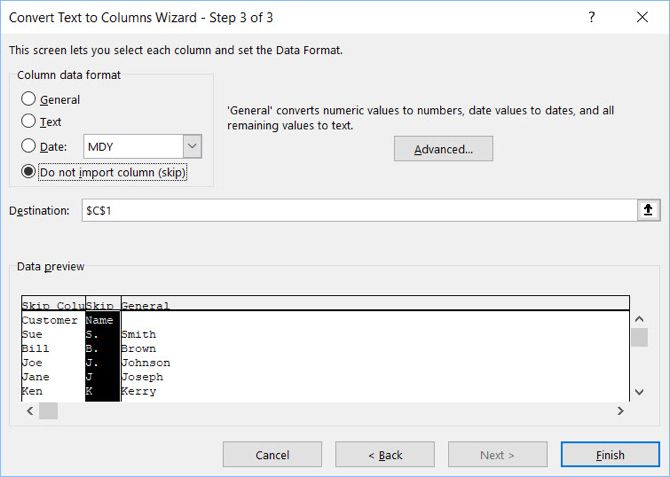This screenshot has width=670, height=477.
Task: Select the Date format radio button
Action: tap(28, 146)
